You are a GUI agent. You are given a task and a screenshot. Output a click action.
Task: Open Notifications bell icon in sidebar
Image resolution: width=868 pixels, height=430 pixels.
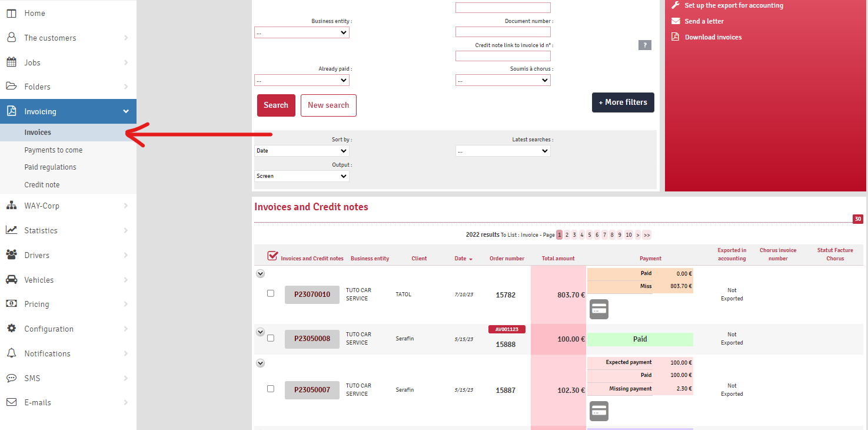coord(11,353)
